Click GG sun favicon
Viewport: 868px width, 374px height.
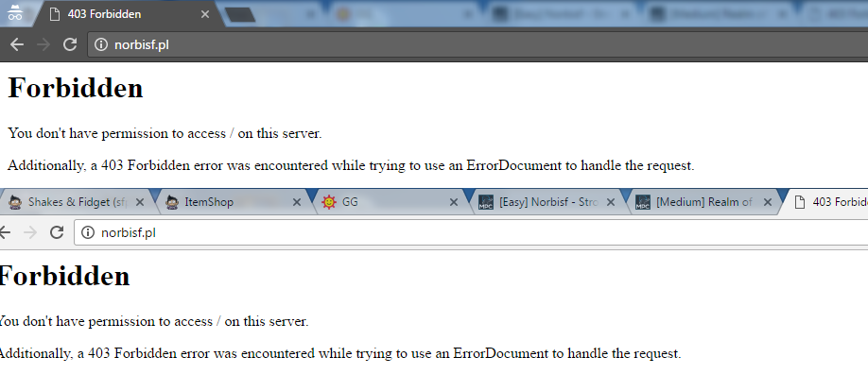coord(329,202)
